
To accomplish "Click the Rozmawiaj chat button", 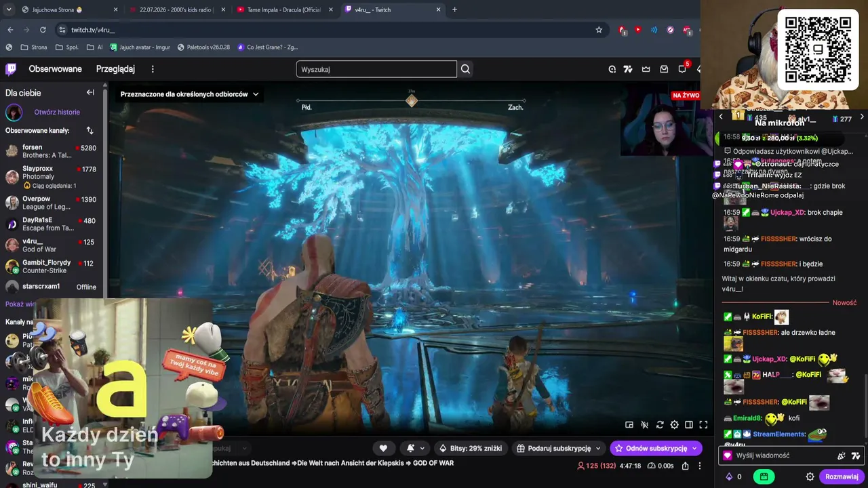I will [842, 476].
